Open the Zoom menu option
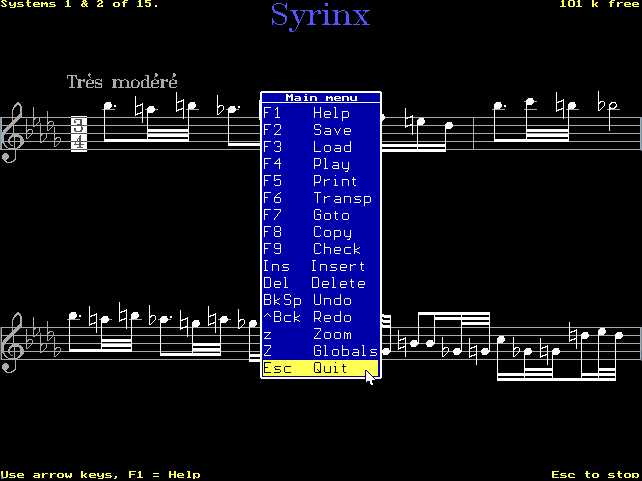The height and width of the screenshot is (481, 642). [320, 334]
